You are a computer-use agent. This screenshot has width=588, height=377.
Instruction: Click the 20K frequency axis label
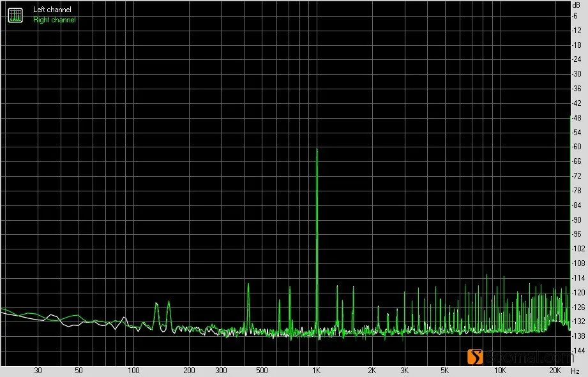pyautogui.click(x=555, y=371)
